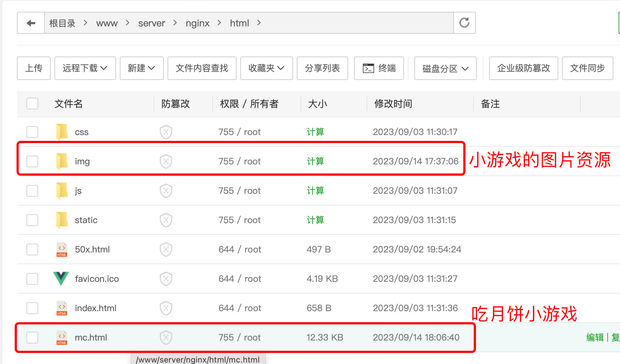Click the 上传 upload button
This screenshot has height=364, width=620.
tap(34, 68)
